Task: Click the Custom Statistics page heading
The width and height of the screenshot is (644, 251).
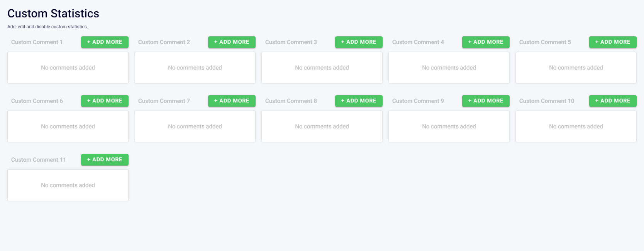Action: coord(53,14)
